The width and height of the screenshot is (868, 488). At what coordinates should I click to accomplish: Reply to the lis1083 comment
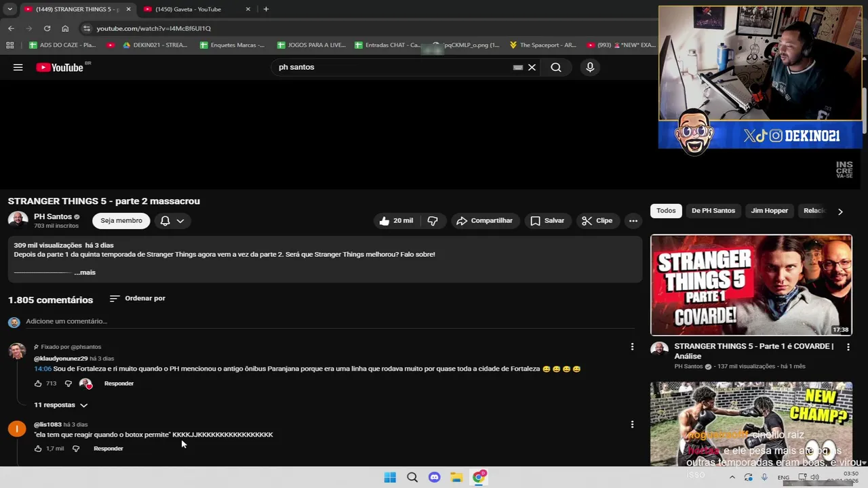[108, 449]
